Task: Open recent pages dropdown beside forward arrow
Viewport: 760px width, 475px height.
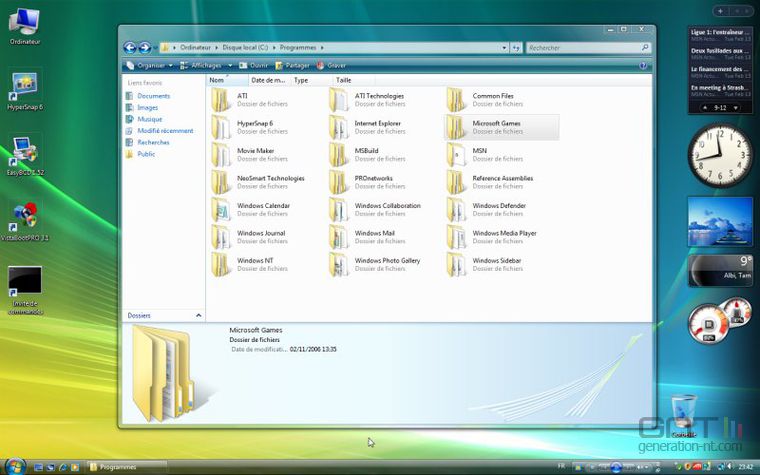Action: tap(155, 48)
